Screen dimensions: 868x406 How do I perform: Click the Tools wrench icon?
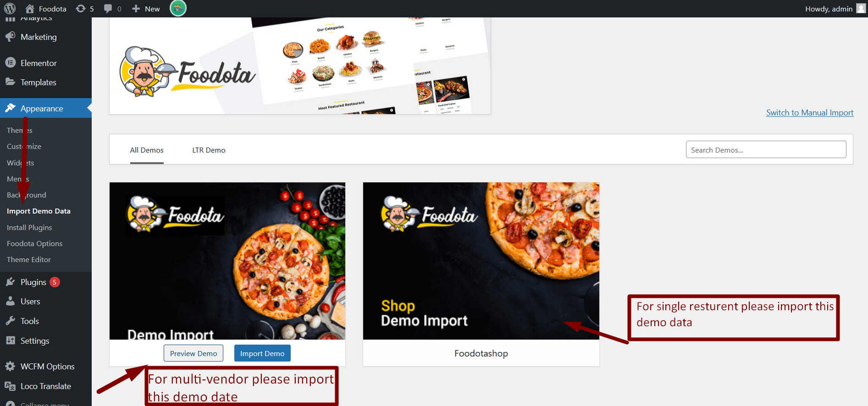[10, 321]
